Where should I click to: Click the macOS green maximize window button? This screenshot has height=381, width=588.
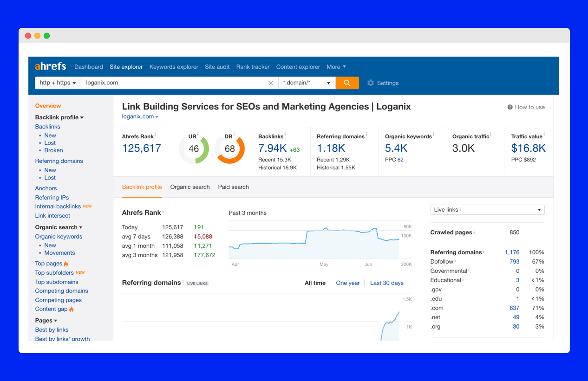pos(46,36)
